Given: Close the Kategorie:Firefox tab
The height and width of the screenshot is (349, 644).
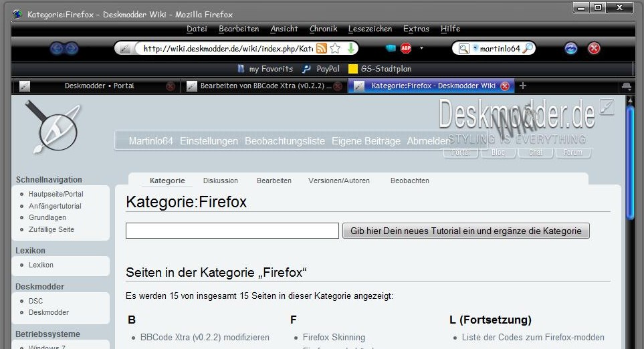Looking at the screenshot, I should 505,86.
